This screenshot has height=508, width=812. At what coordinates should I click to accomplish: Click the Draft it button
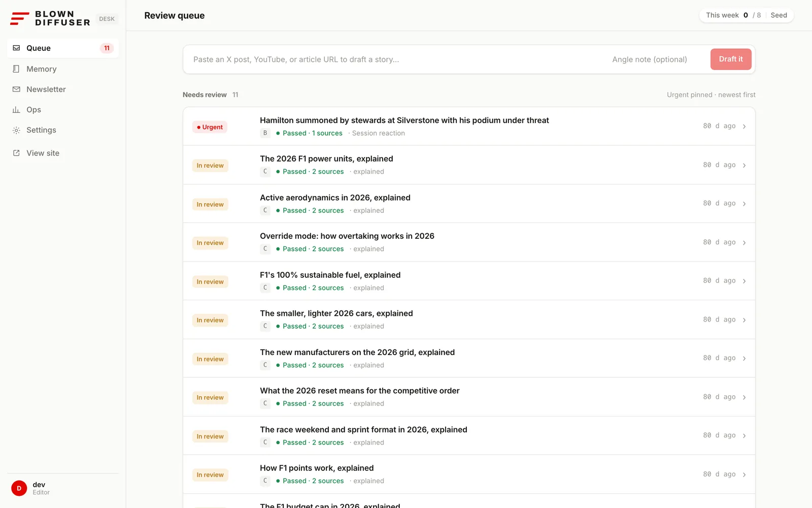tap(731, 59)
